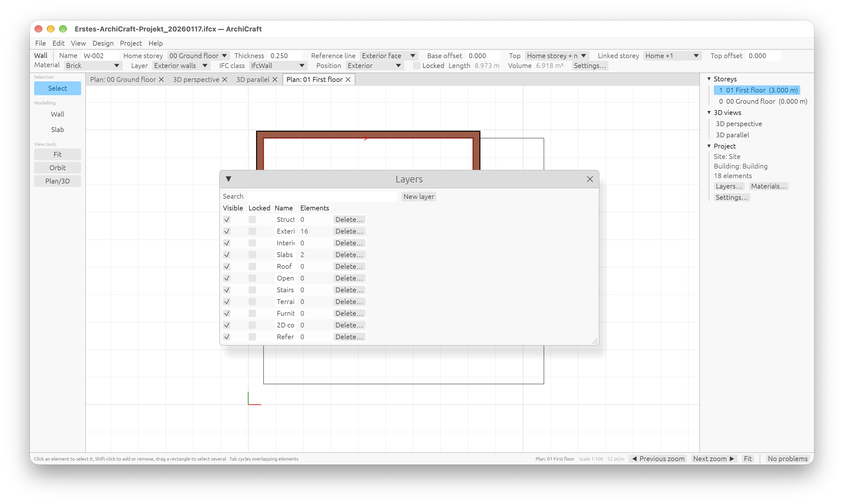Open the Top Home storey + n dropdown
The height and width of the screenshot is (504, 844).
tap(556, 56)
